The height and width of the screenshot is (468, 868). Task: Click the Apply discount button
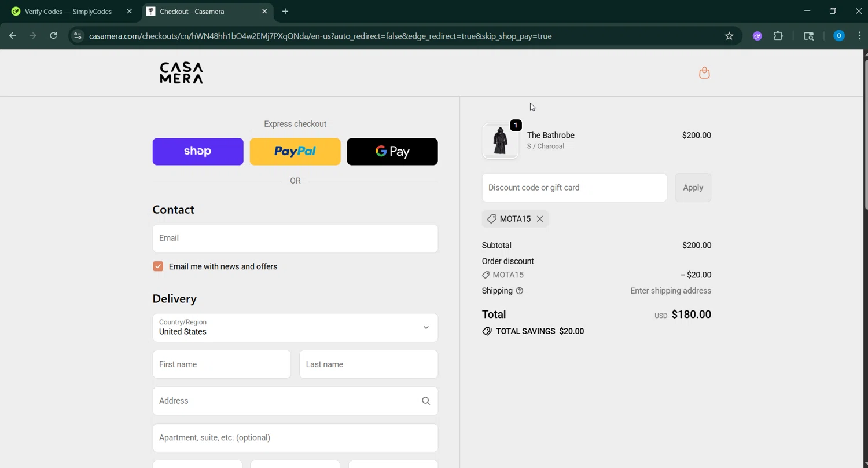[x=693, y=188]
